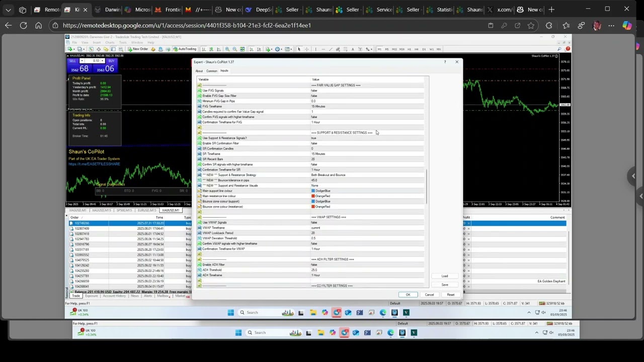Click the Save button for inputs
Image resolution: width=644 pixels, height=362 pixels.
[x=445, y=285]
